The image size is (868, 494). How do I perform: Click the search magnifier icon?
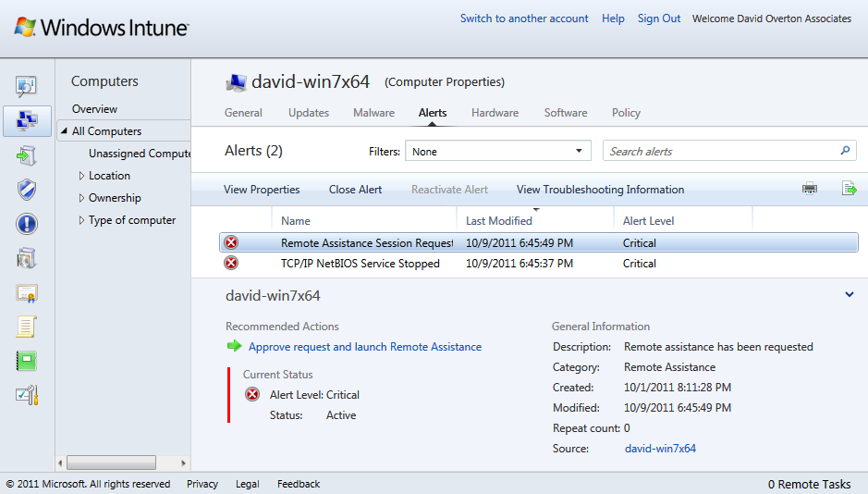click(845, 151)
